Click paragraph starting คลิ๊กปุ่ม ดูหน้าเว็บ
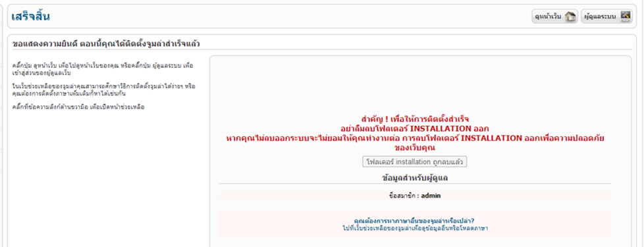644x247 pixels. (103, 69)
